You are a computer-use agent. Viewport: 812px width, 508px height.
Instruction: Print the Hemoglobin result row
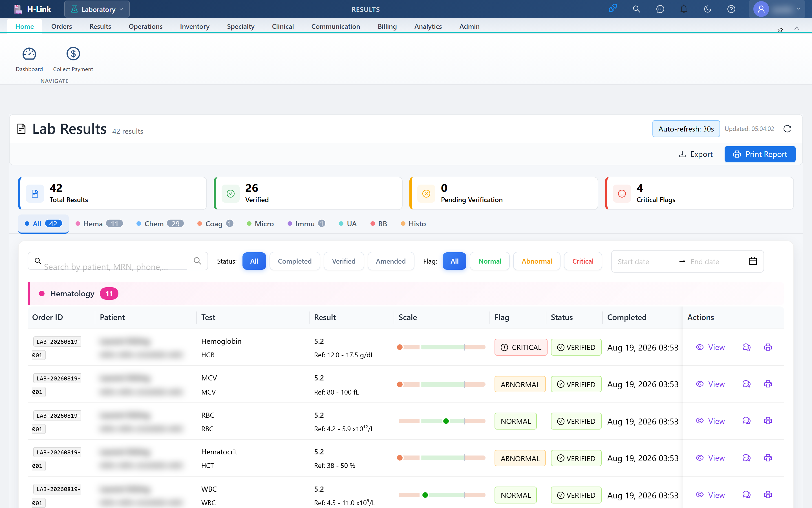click(768, 347)
